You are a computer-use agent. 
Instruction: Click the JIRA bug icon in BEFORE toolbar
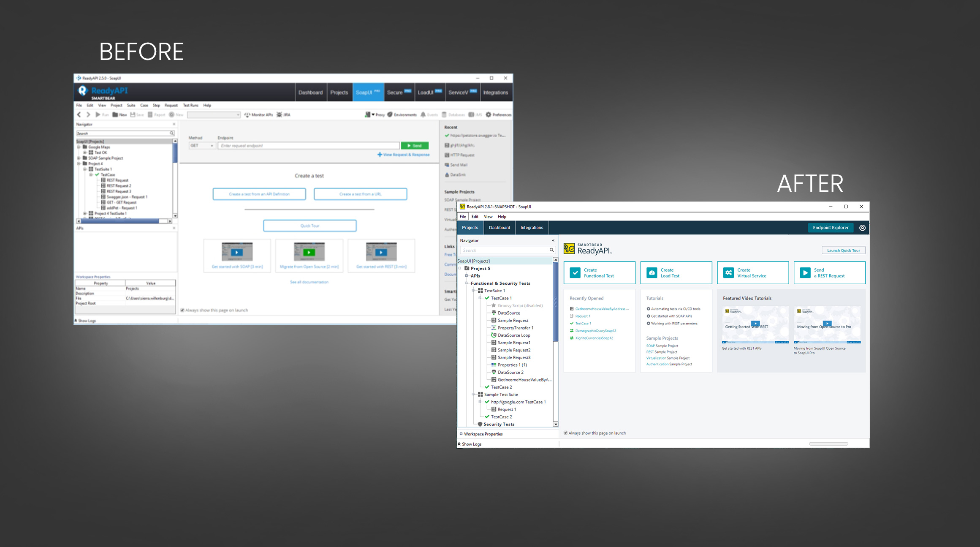[x=279, y=114]
